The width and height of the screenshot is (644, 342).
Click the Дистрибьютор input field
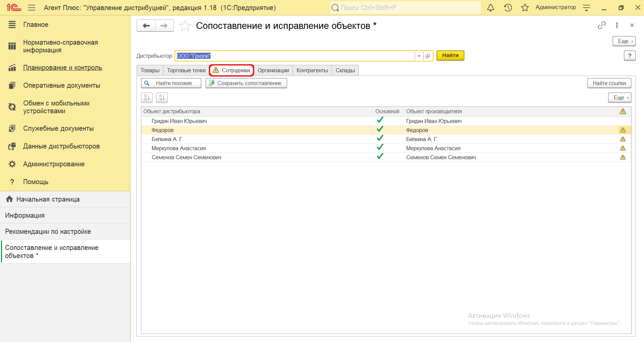(x=295, y=56)
